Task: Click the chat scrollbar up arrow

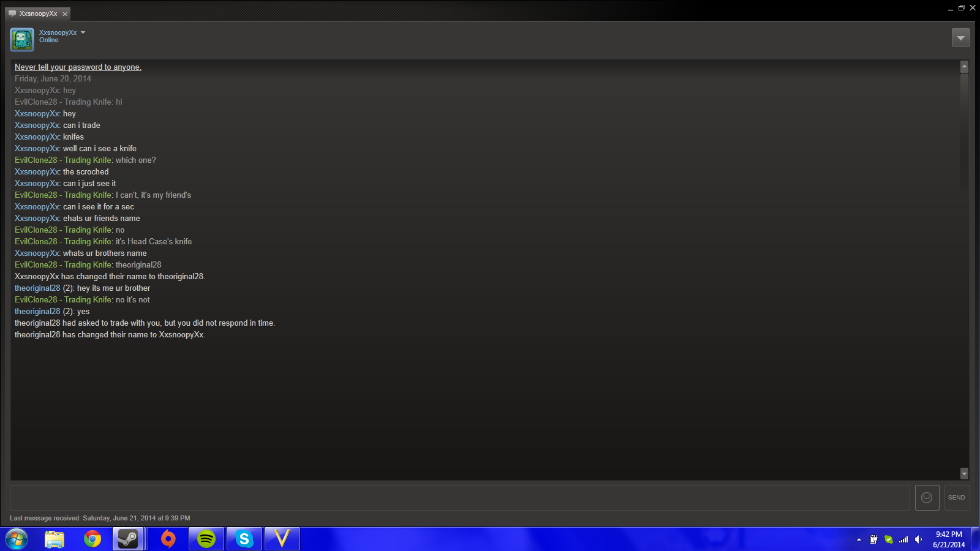Action: (964, 66)
